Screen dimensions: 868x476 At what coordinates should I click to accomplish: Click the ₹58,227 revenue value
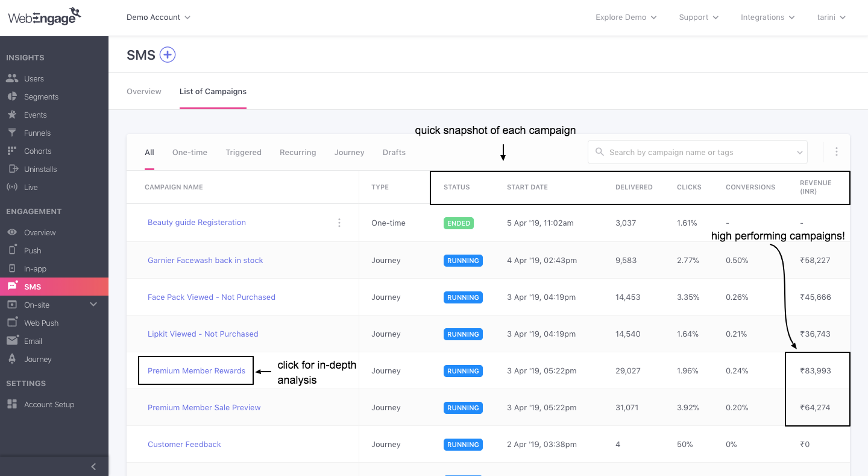815,260
